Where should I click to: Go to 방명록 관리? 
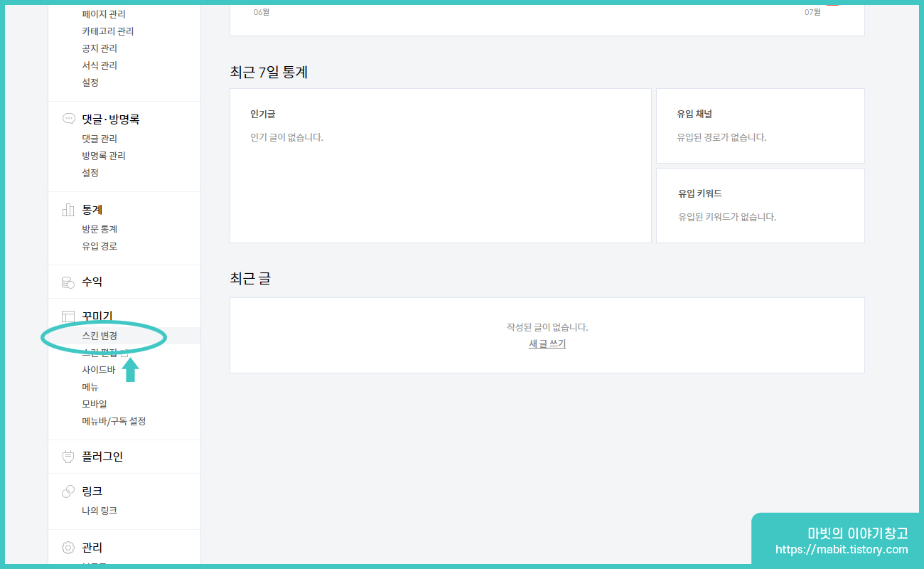(104, 156)
